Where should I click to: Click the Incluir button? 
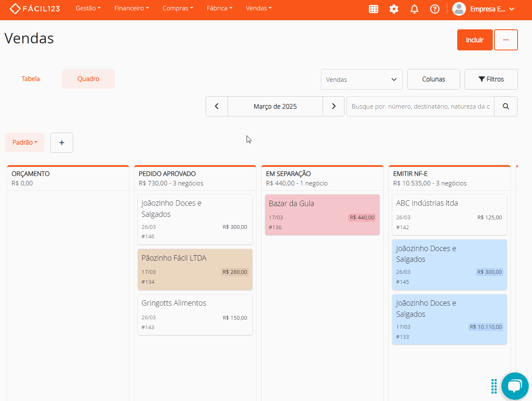tap(475, 40)
